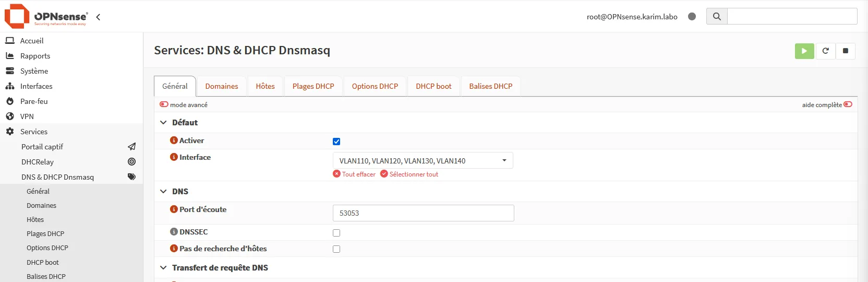Click the Port d'écoute input field
Image resolution: width=868 pixels, height=282 pixels.
click(424, 213)
